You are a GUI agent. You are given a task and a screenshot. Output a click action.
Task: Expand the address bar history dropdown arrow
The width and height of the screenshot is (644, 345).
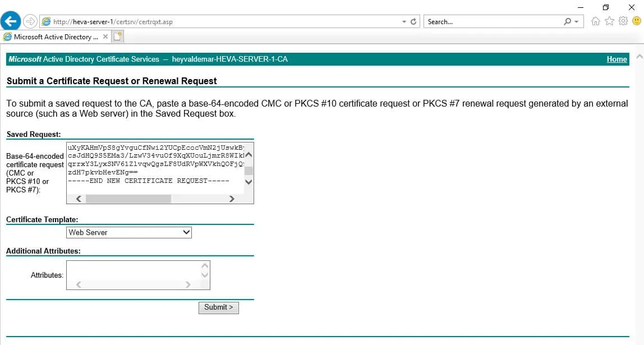404,22
